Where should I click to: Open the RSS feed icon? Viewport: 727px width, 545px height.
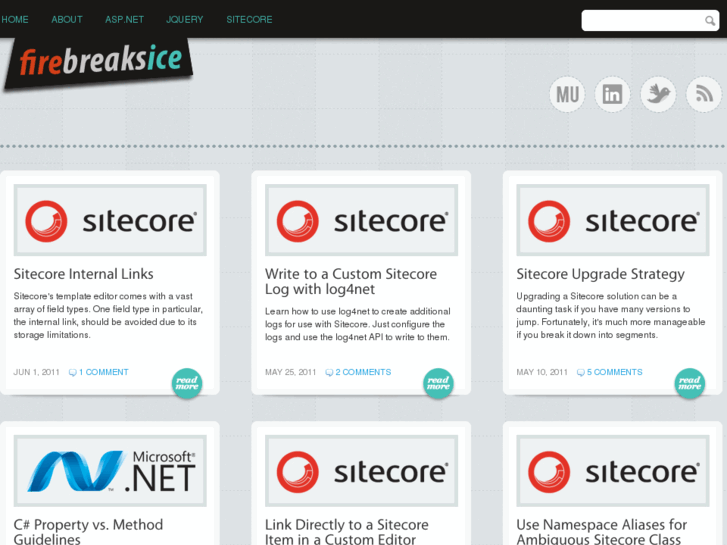pyautogui.click(x=704, y=95)
